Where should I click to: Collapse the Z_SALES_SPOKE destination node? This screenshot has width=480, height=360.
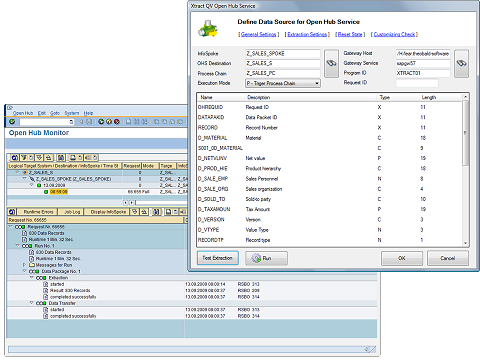click(x=24, y=179)
